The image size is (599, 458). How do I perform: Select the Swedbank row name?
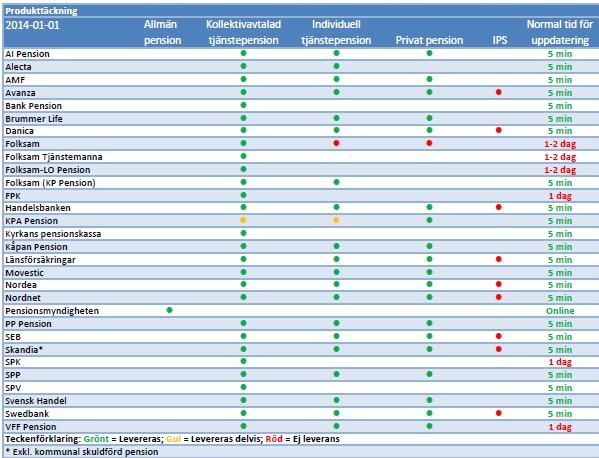(x=27, y=414)
